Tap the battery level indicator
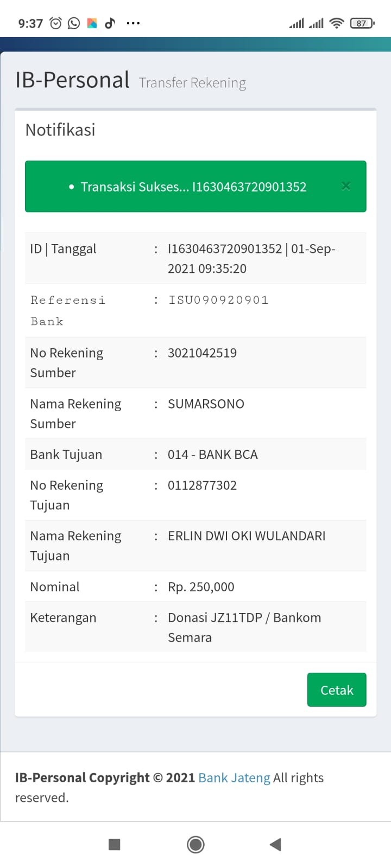This screenshot has height=868, width=391. (362, 23)
